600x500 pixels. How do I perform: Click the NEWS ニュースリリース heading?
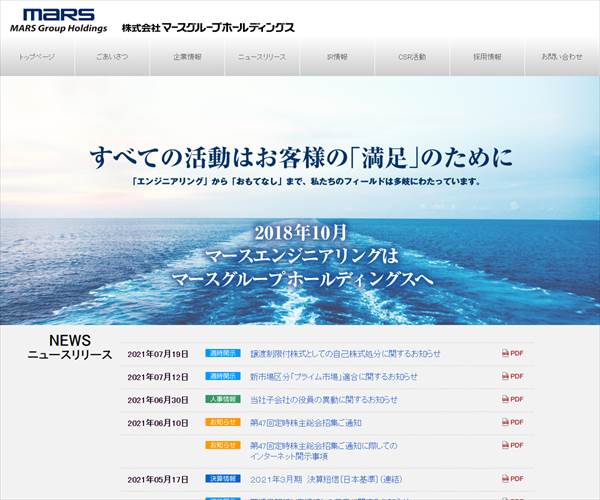70,347
